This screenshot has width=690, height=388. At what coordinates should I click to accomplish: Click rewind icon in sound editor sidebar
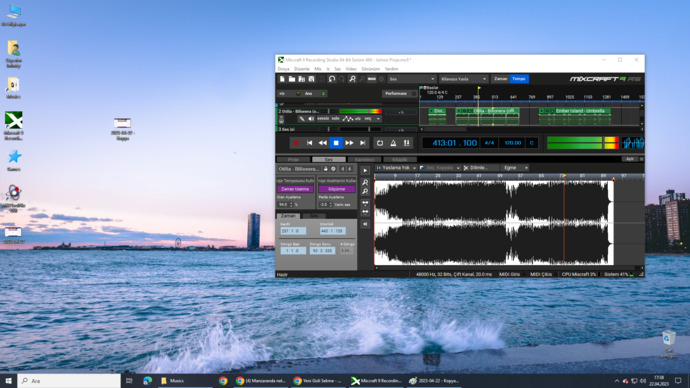coord(365,224)
